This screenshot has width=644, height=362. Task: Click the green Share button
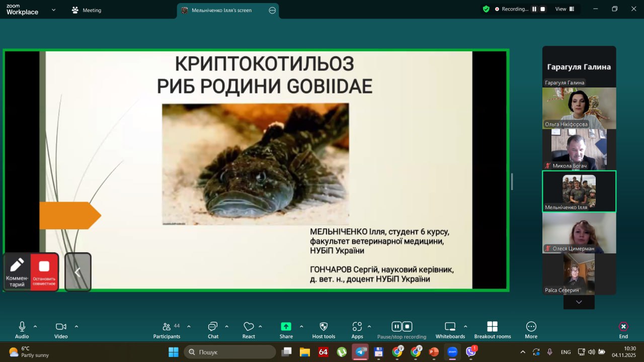pos(286,330)
